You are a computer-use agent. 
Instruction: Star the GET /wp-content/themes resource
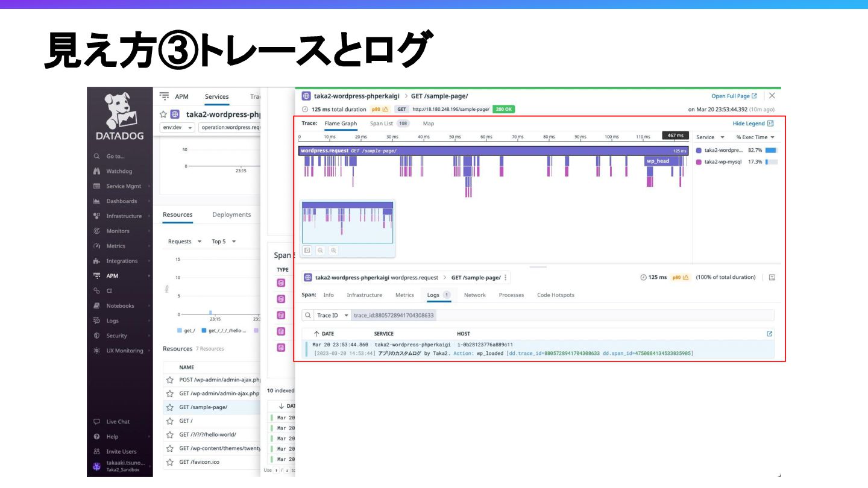pyautogui.click(x=170, y=448)
